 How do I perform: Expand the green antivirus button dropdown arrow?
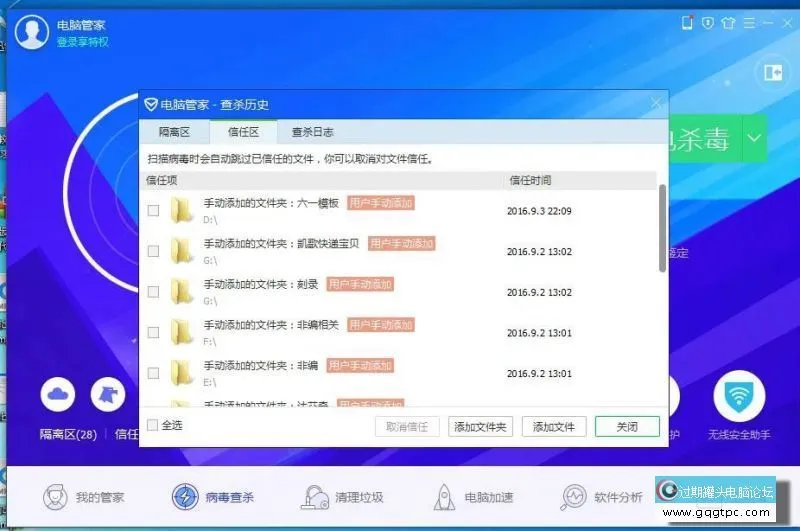[754, 138]
